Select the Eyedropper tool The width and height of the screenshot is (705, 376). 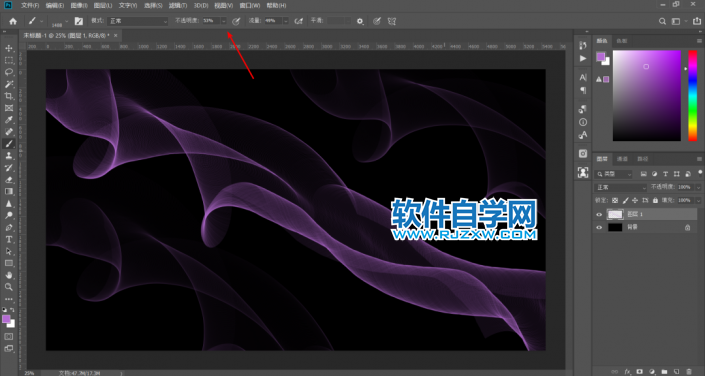[9, 120]
